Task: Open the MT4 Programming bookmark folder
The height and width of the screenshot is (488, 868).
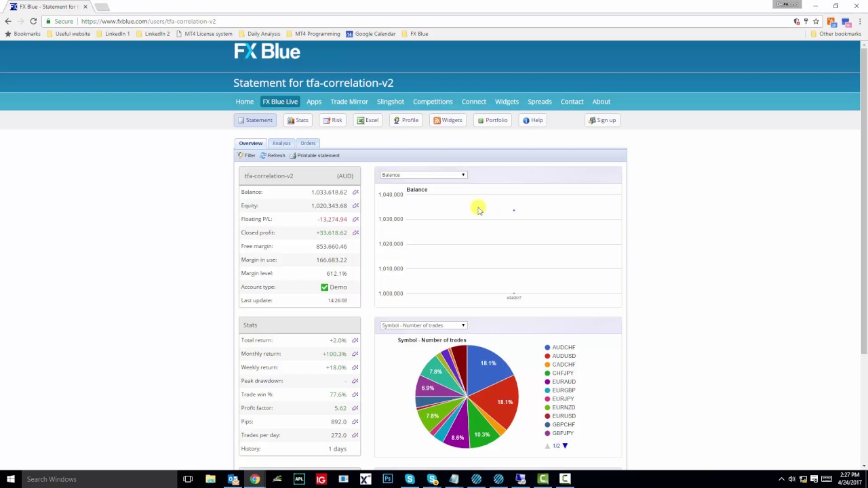Action: coord(313,34)
